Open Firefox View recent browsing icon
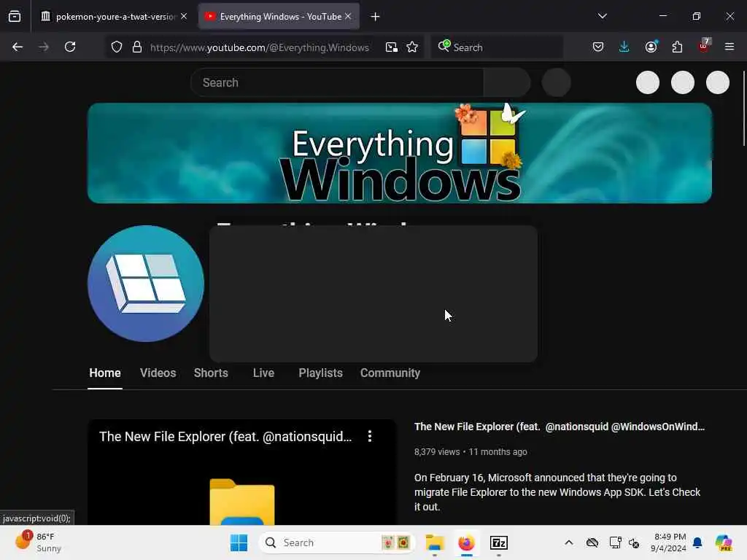 [x=15, y=17]
